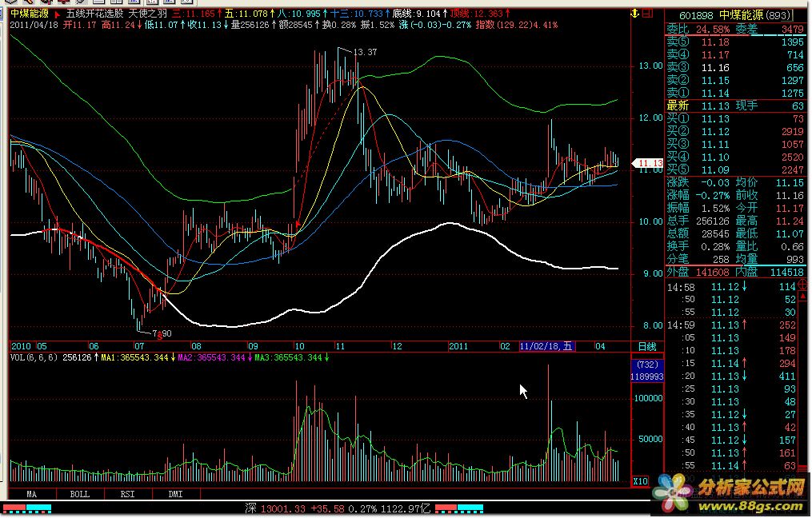812x518 pixels.
Task: Click the market turnover 1122.97亿 in status bar
Action: (x=406, y=509)
